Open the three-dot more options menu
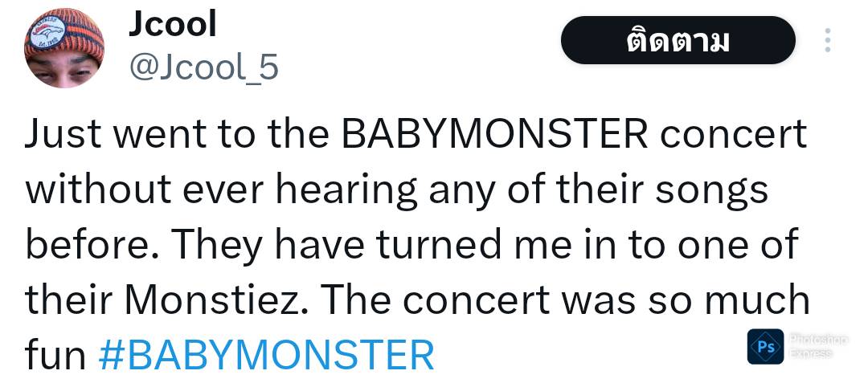Image resolution: width=868 pixels, height=383 pixels. point(829,40)
